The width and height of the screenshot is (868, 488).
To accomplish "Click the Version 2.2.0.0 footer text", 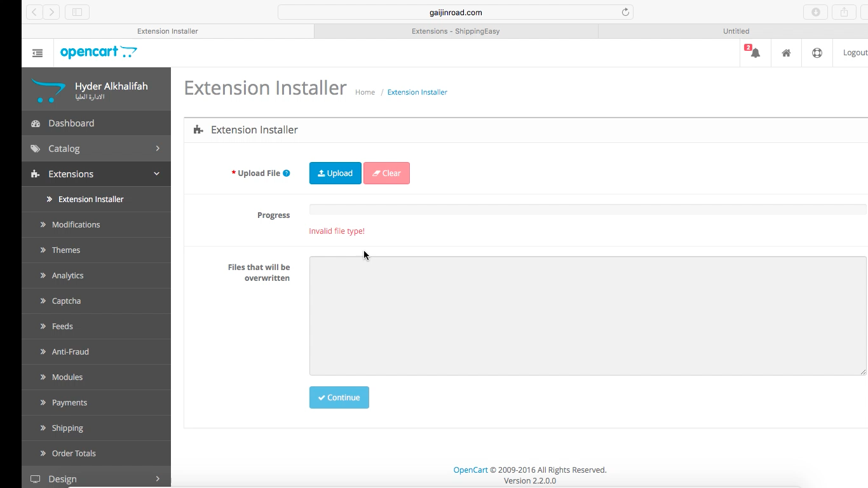I will 530,481.
